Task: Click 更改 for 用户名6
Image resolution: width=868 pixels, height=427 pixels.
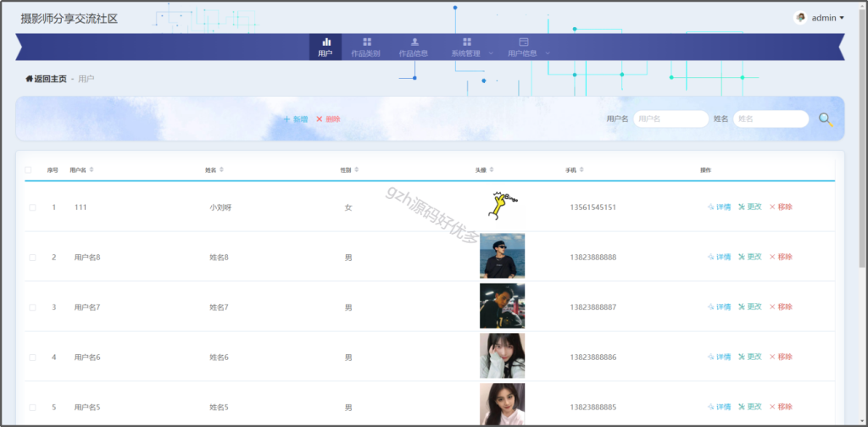Action: (750, 357)
